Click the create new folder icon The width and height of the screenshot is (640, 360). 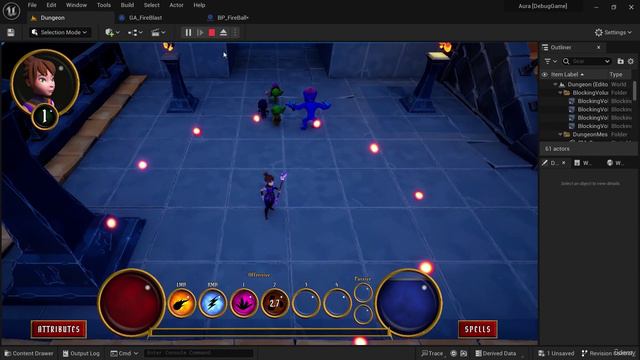620,61
